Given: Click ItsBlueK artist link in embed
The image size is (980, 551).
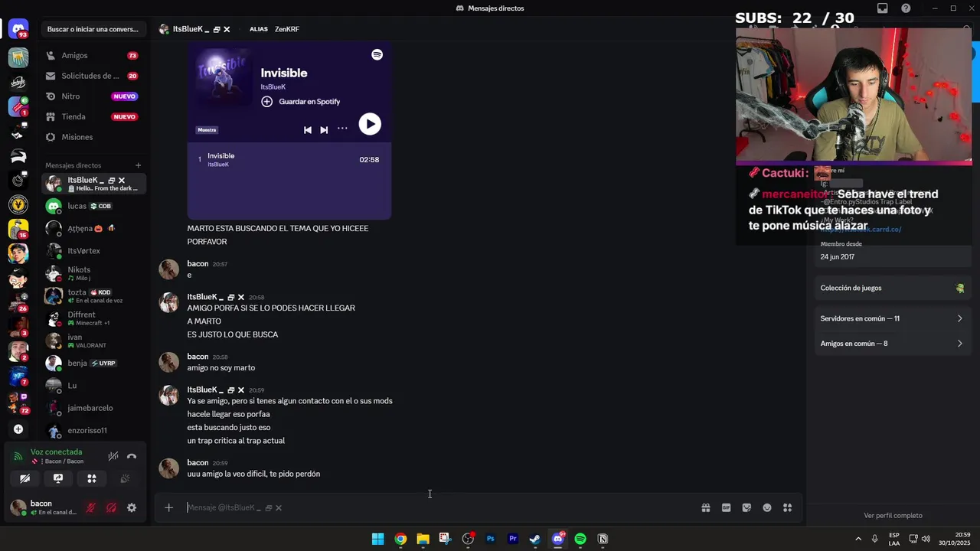Looking at the screenshot, I should 273,87.
